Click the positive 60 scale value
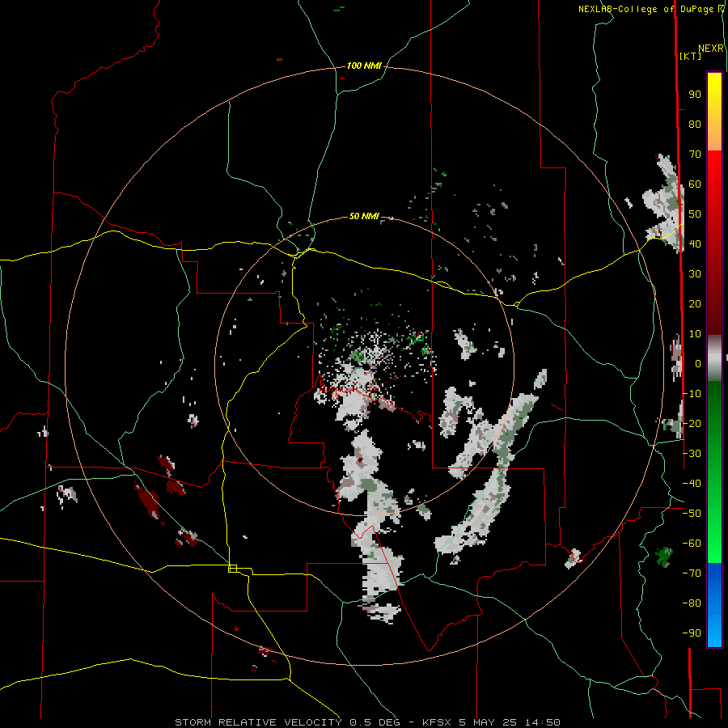This screenshot has height=728, width=728. 695,184
